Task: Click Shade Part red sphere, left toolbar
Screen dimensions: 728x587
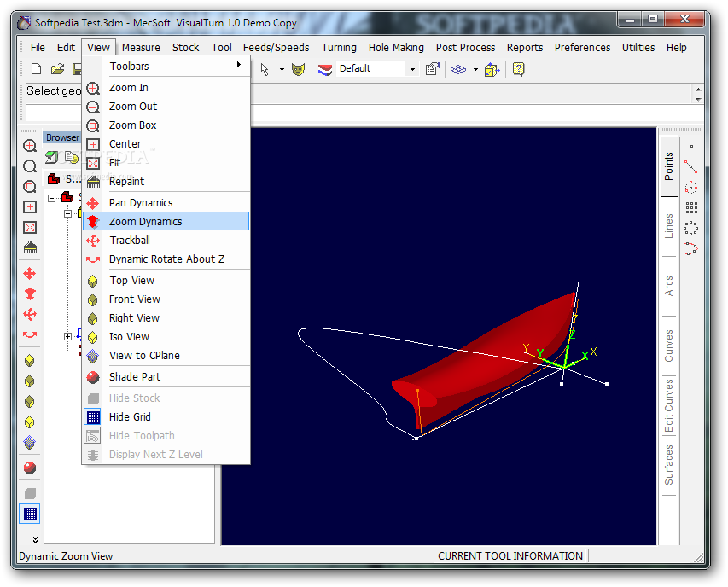Action: [30, 468]
